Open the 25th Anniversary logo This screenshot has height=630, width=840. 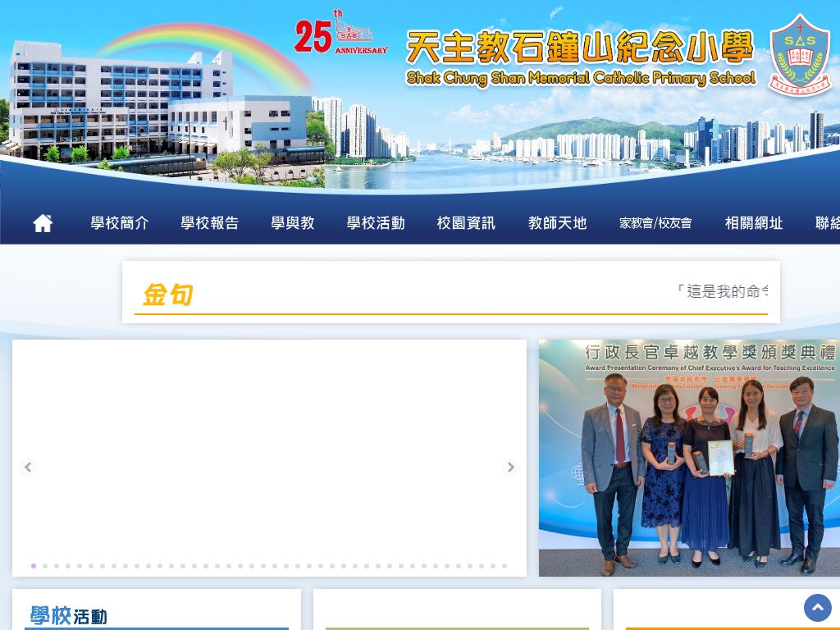pos(340,32)
